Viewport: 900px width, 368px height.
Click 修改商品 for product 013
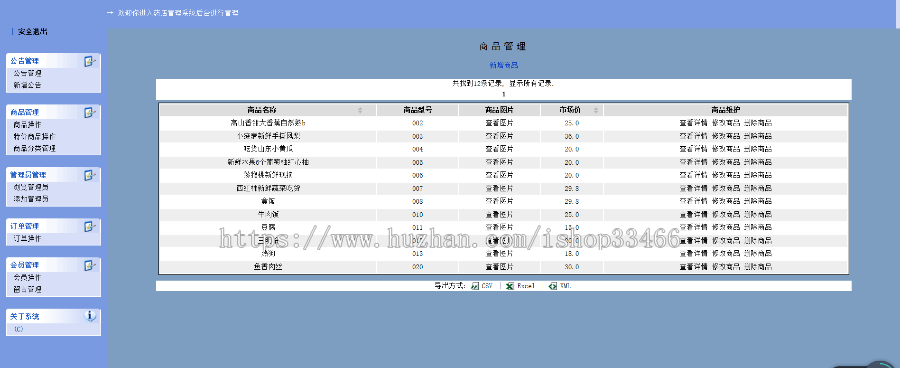726,253
